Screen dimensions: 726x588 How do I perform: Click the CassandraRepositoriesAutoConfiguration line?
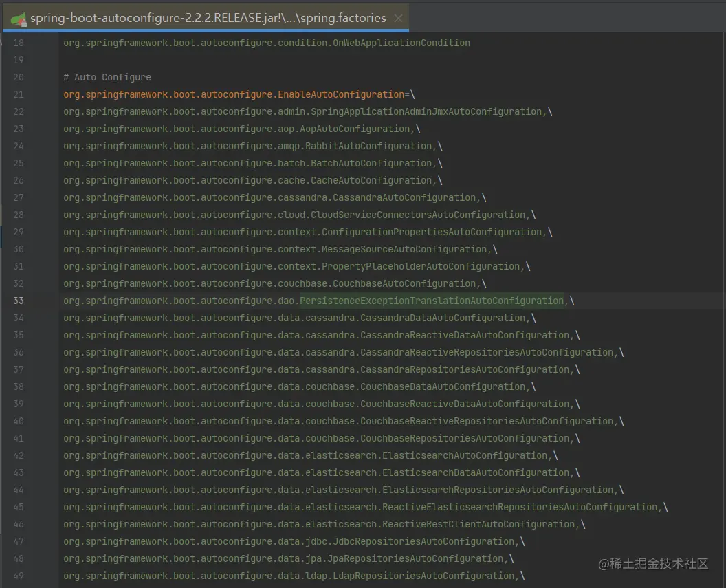[x=322, y=369]
